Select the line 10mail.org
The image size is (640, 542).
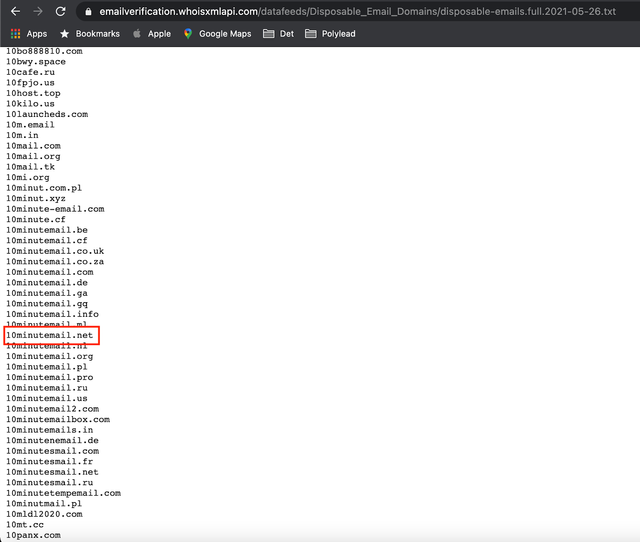pos(33,156)
